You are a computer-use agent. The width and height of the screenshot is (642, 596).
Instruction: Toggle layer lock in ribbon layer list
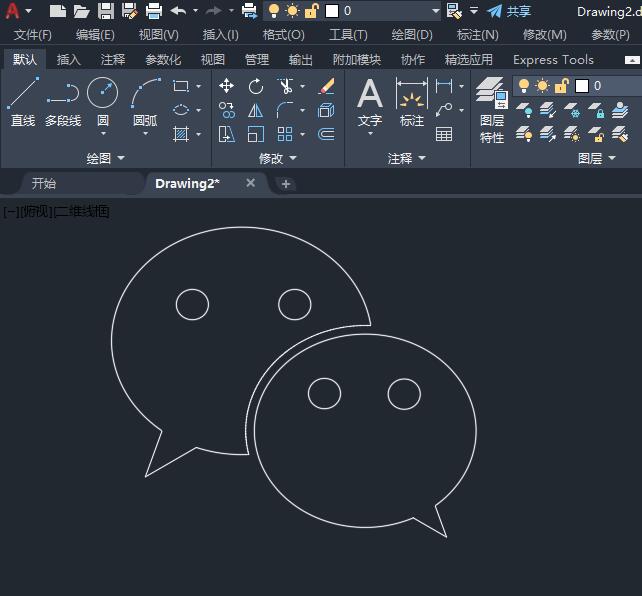(562, 86)
